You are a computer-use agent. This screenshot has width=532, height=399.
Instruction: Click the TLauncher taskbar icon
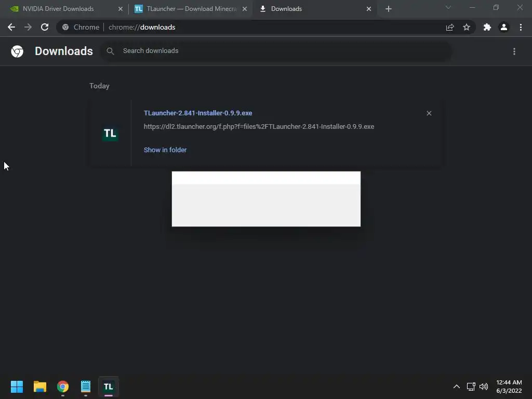(109, 387)
